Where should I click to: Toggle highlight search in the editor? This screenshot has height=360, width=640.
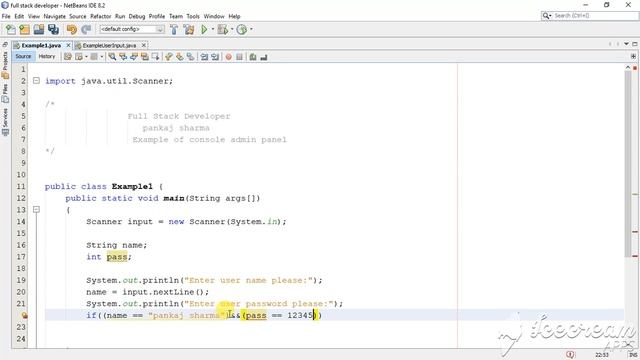[x=144, y=57]
